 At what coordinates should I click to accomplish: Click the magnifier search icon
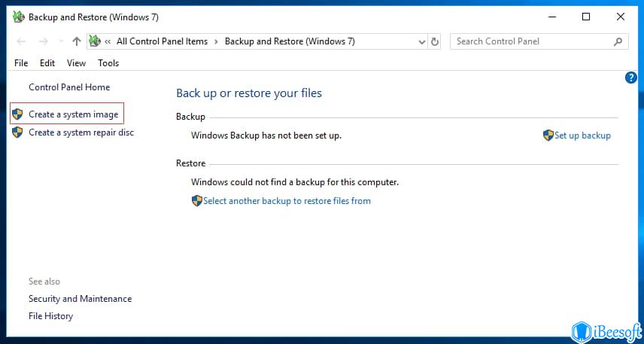tap(618, 41)
